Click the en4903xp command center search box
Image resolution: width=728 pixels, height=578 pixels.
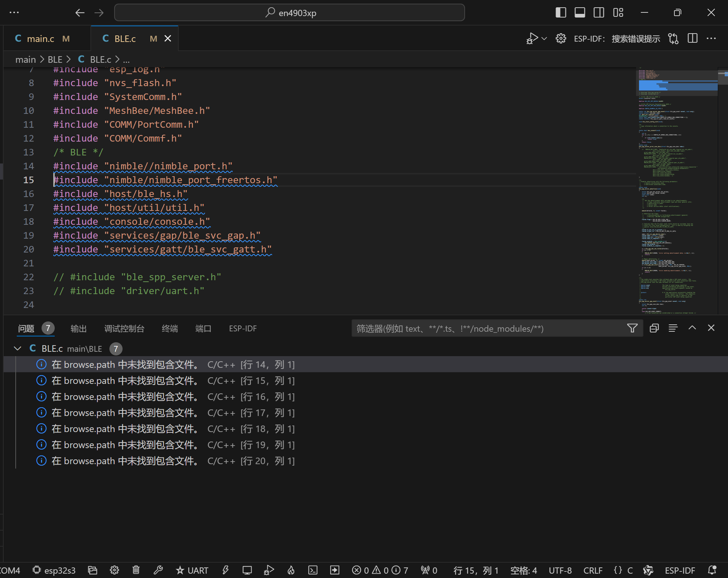290,13
